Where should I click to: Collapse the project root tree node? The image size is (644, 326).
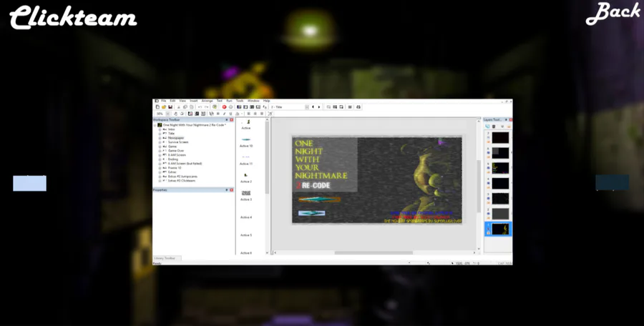(x=155, y=125)
